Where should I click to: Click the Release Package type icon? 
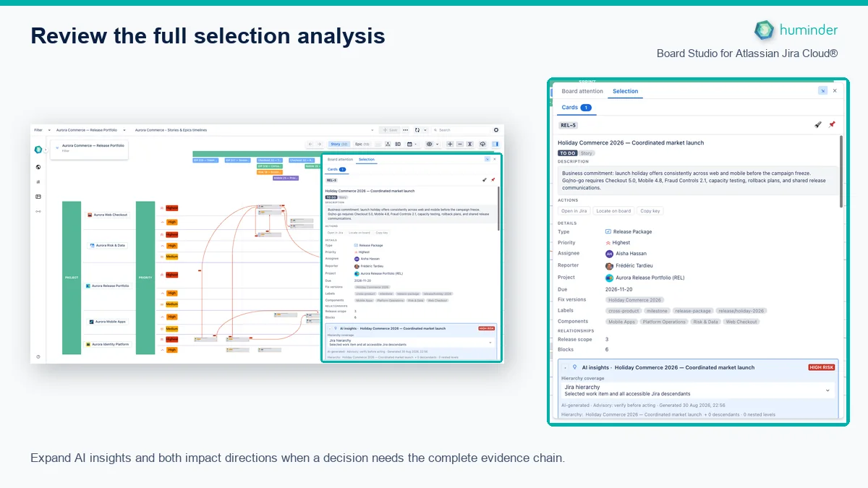[x=608, y=231]
